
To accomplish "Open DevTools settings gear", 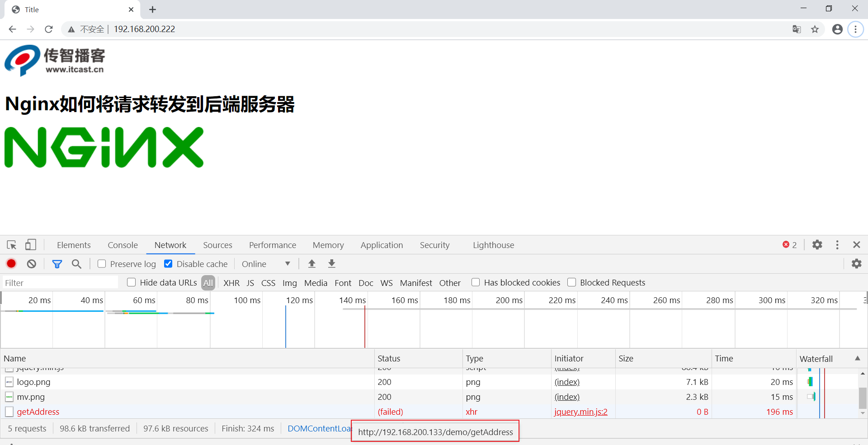I will [817, 245].
